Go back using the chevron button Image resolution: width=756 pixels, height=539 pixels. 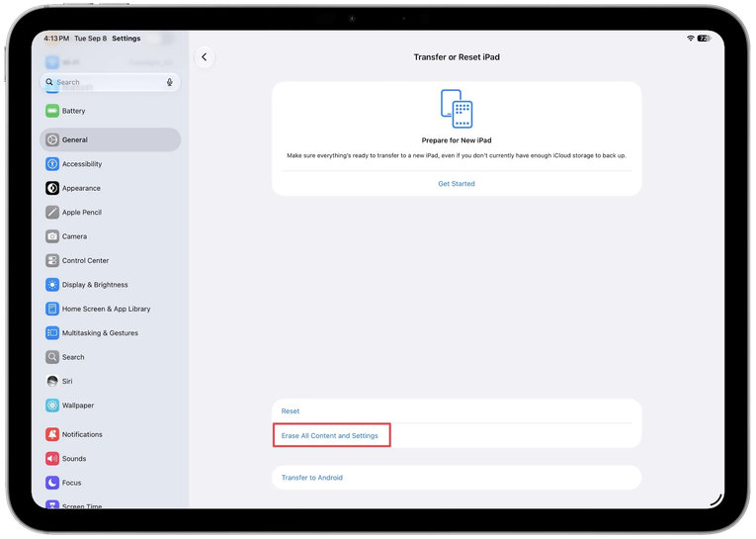(x=205, y=57)
